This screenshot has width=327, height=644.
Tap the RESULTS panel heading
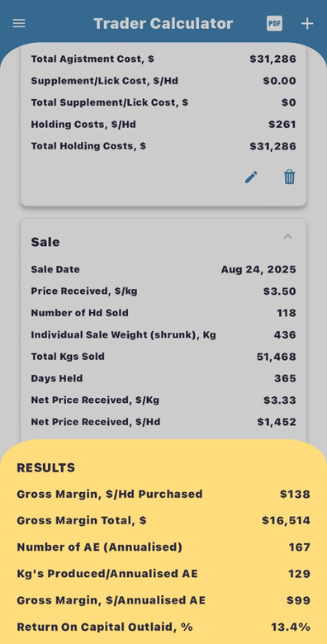click(x=46, y=468)
